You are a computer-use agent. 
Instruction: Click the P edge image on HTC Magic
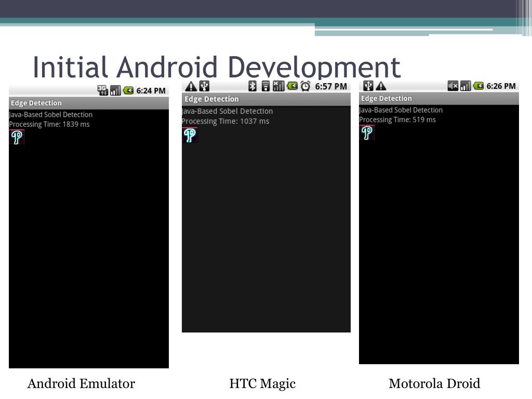pos(190,135)
